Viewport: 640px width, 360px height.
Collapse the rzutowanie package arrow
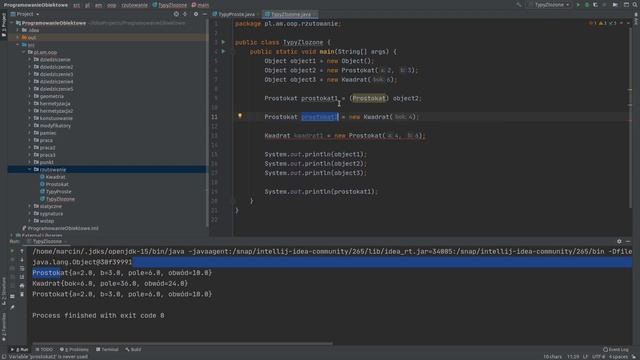30,169
